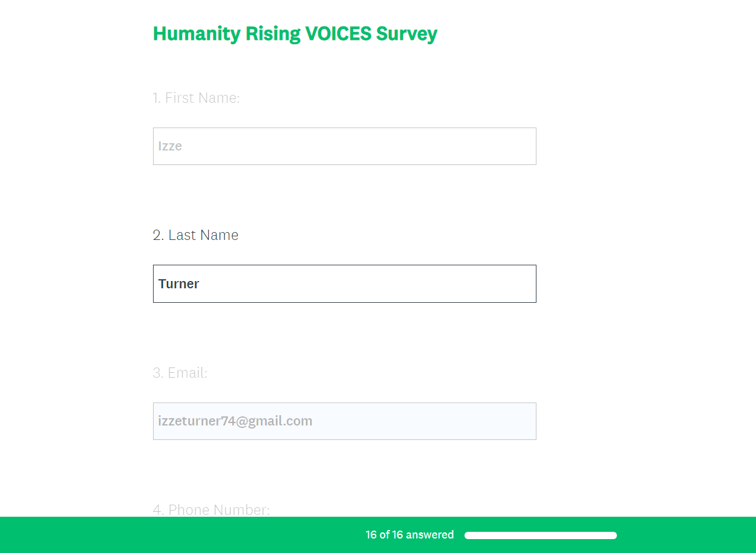Click the '3. Email:' question label

pyautogui.click(x=180, y=373)
